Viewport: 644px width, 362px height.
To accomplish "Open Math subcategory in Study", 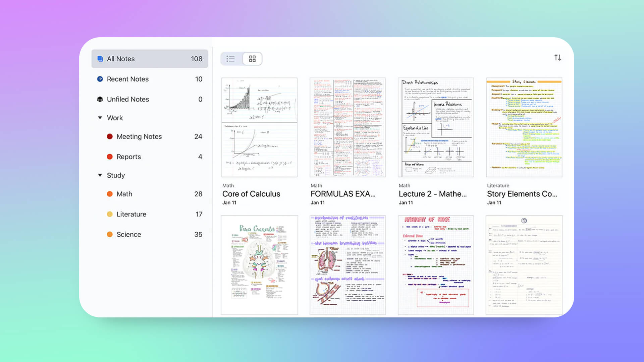I will (124, 194).
